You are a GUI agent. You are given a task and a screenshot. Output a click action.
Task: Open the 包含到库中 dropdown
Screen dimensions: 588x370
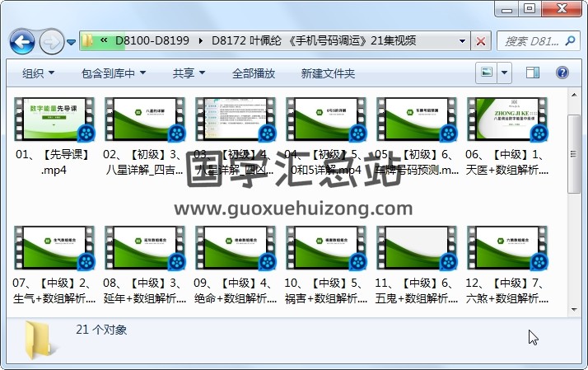[x=114, y=73]
